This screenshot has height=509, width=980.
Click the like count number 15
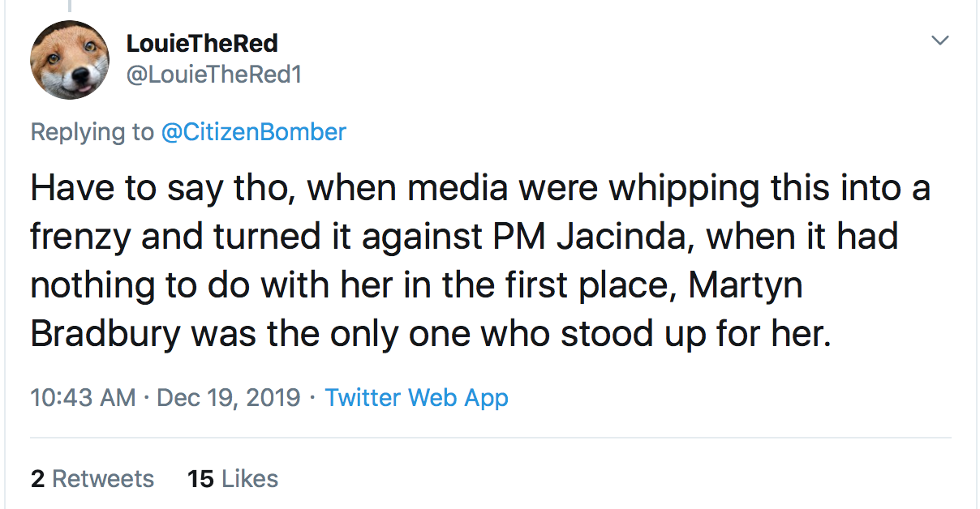tap(200, 479)
